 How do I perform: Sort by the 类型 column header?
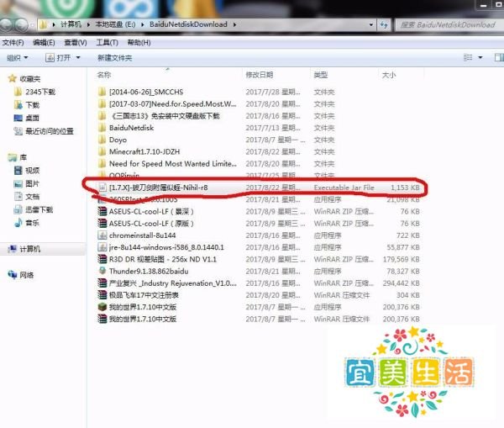[321, 75]
